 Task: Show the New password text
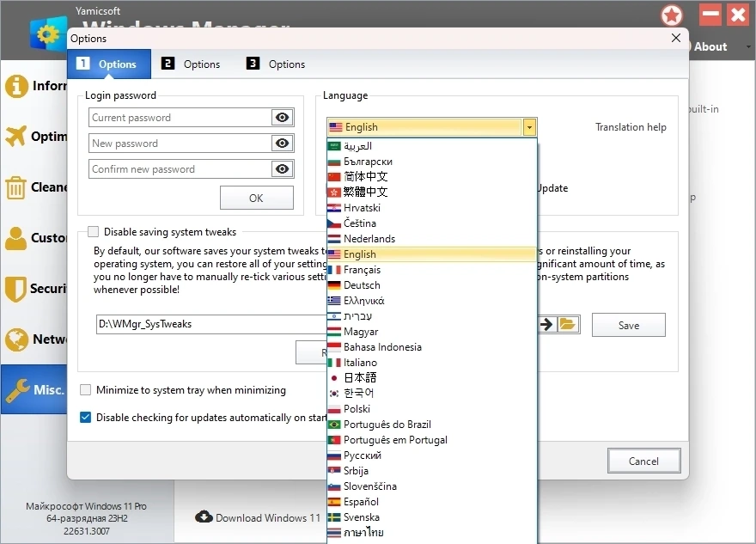pyautogui.click(x=282, y=144)
